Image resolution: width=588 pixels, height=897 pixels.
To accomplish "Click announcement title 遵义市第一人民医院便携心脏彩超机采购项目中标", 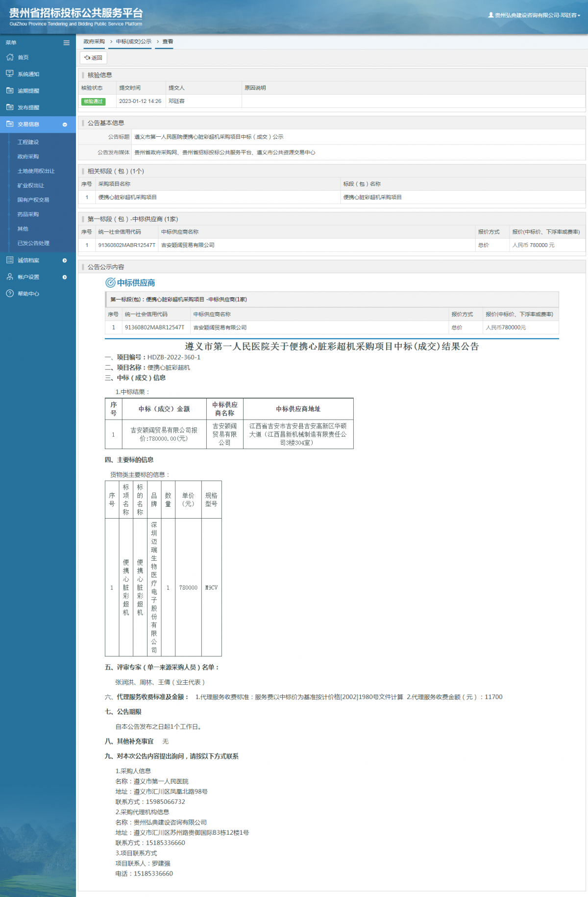I will point(209,137).
